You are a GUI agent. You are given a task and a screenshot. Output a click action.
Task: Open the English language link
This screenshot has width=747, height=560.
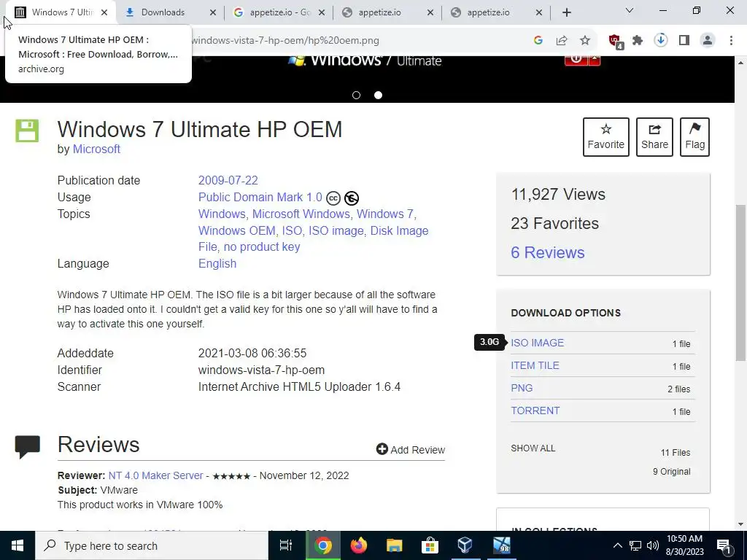(217, 263)
